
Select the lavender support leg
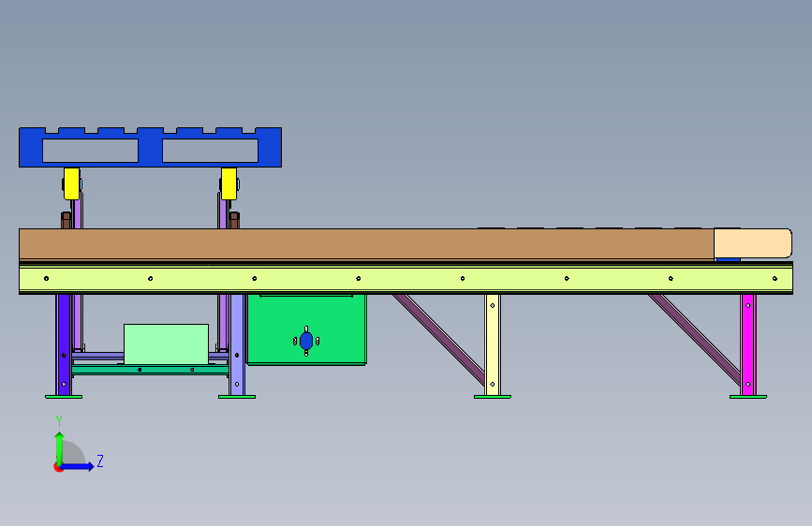click(237, 344)
